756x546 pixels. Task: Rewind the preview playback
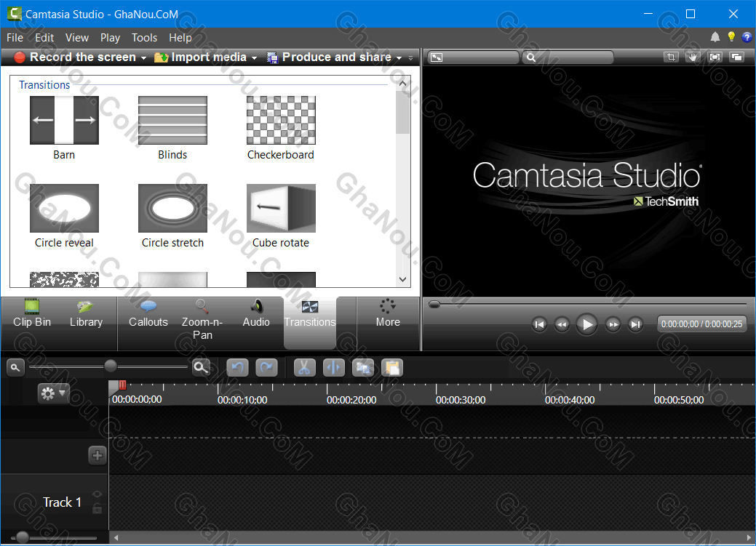(562, 324)
